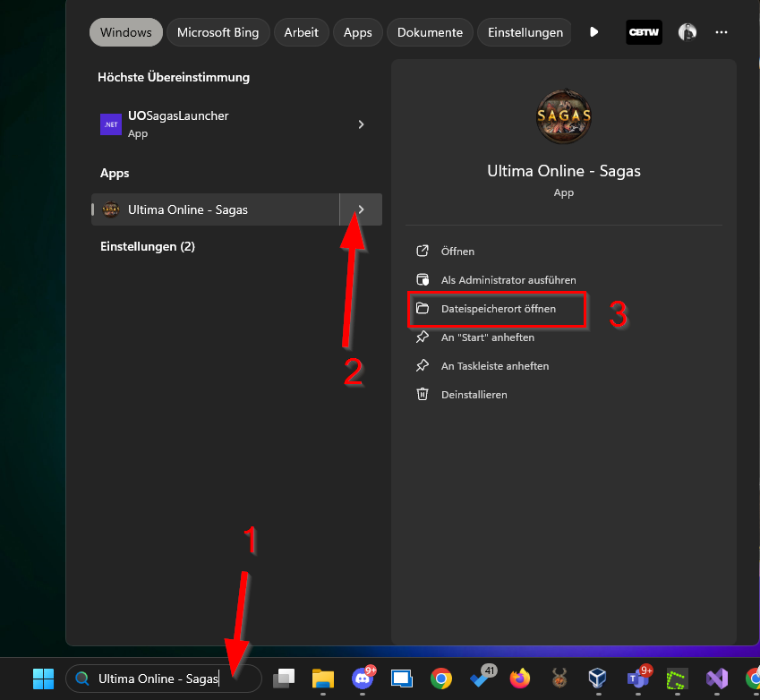Expand options for Ultima Online - Sagas
The height and width of the screenshot is (700, 760).
pos(361,209)
